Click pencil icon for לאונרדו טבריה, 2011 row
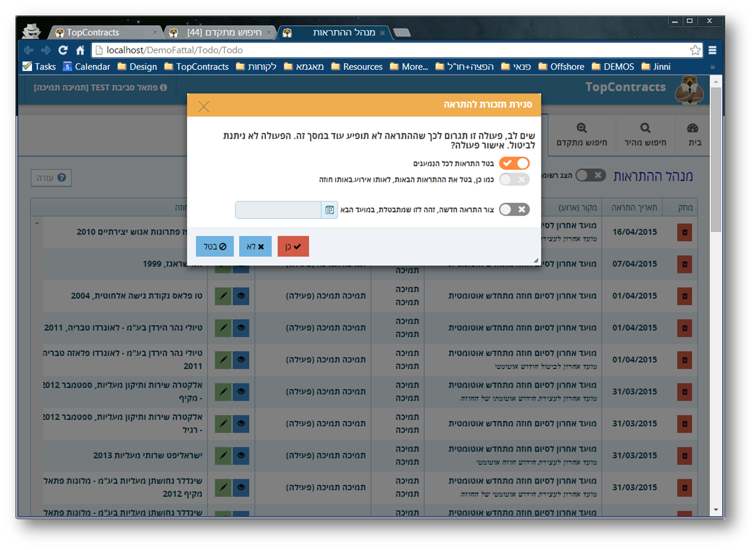This screenshot has height=550, width=756. point(223,327)
